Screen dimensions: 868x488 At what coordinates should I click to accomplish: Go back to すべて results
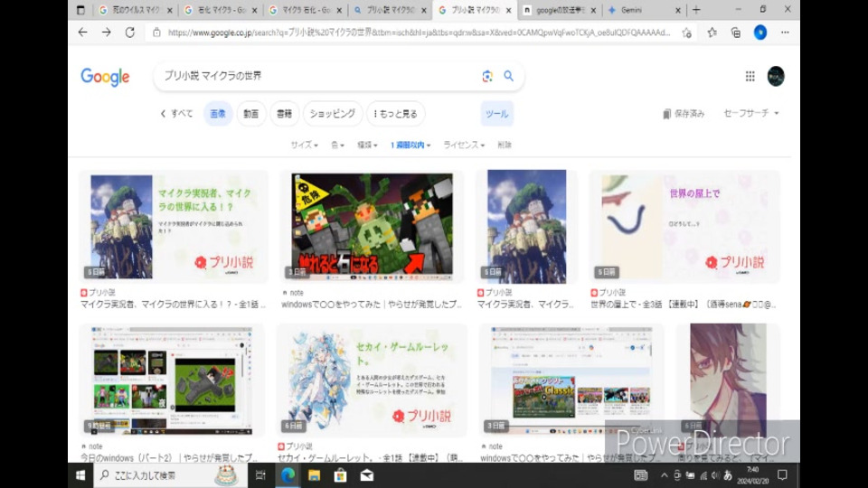tap(176, 114)
